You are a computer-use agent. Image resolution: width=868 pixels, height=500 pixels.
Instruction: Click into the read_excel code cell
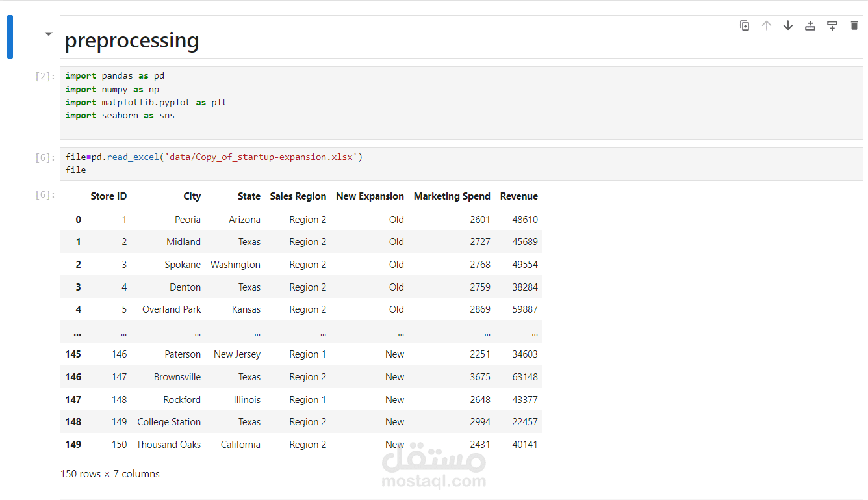click(461, 164)
